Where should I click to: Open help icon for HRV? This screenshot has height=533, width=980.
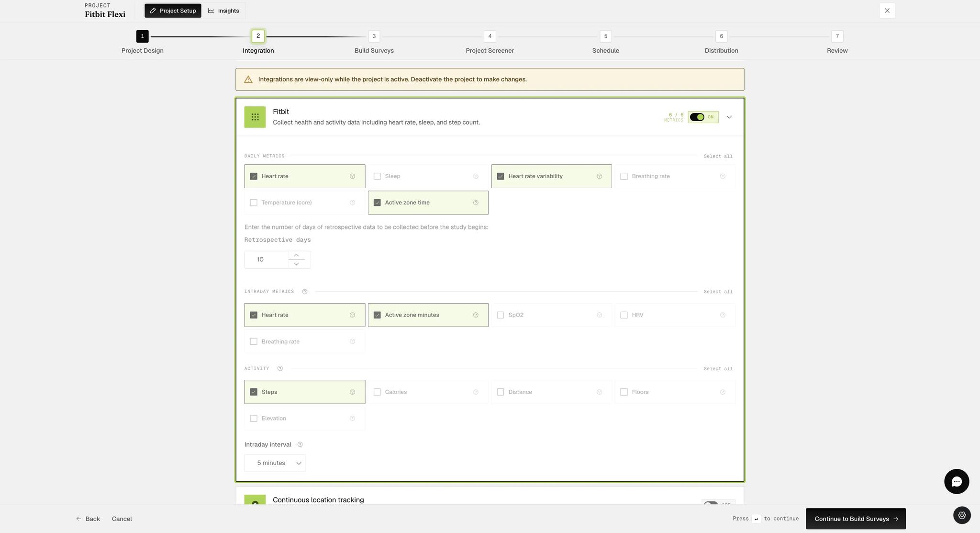723,315
